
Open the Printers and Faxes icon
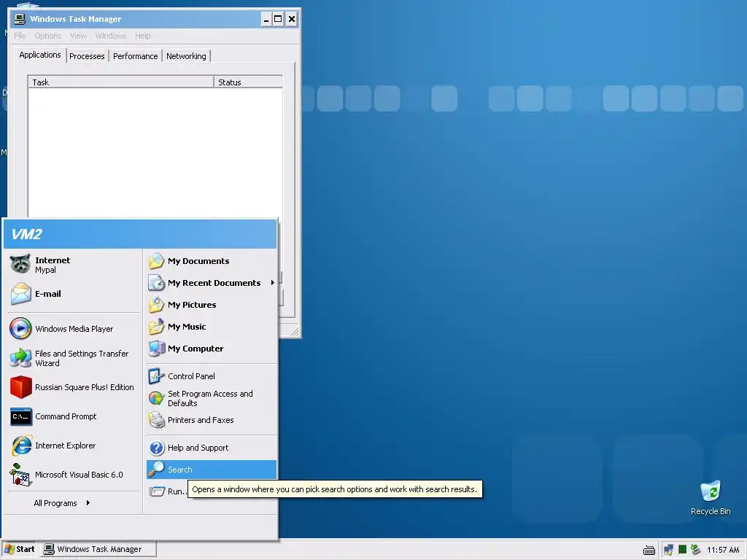tap(156, 420)
